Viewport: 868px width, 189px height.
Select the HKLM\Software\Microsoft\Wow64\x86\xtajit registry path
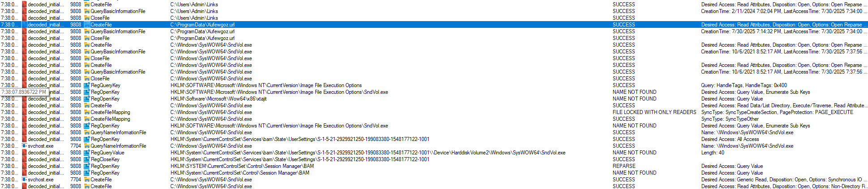pyautogui.click(x=219, y=99)
